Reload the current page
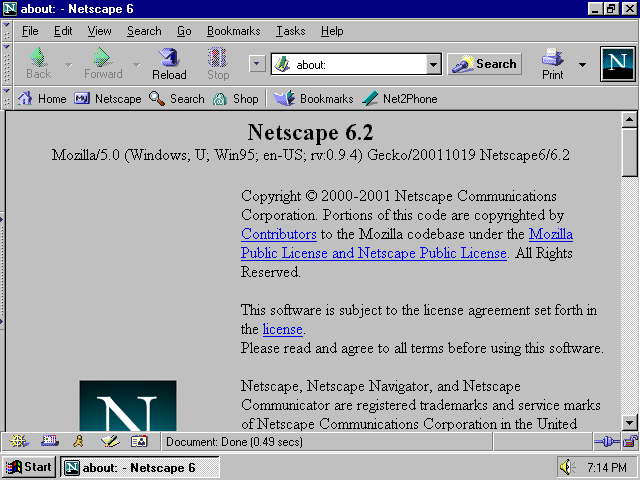 (x=169, y=63)
